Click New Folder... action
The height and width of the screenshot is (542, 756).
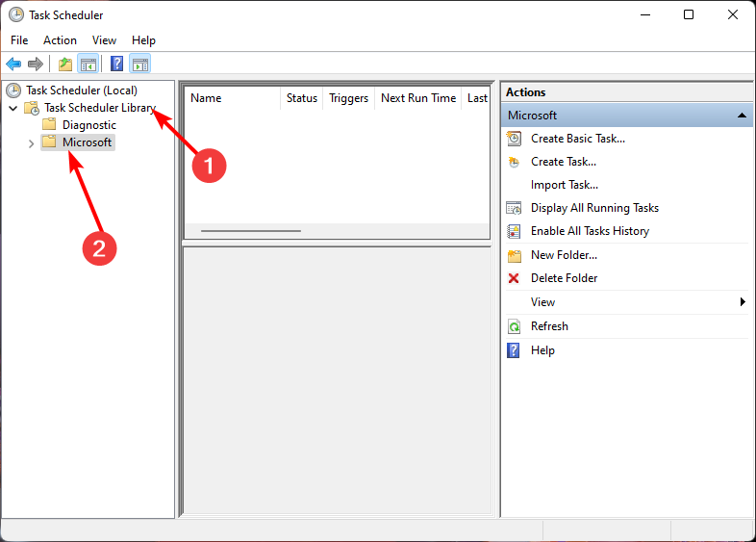click(564, 255)
